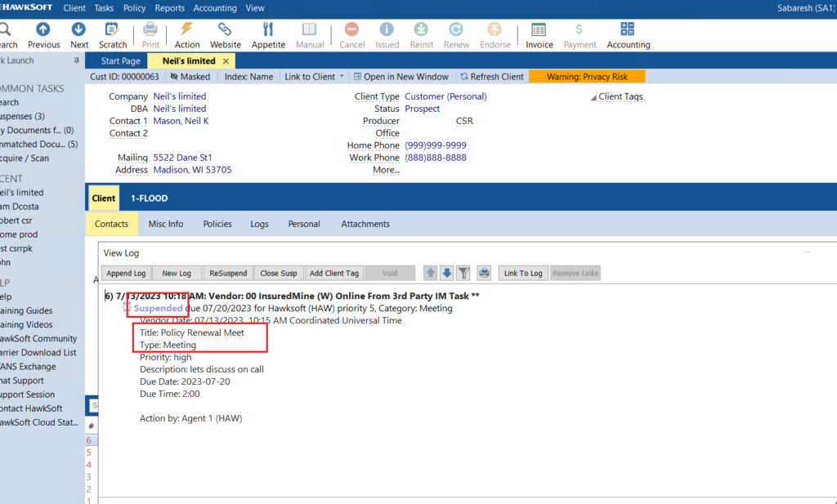Open the Link to Client dropdown
The width and height of the screenshot is (837, 504).
(314, 77)
